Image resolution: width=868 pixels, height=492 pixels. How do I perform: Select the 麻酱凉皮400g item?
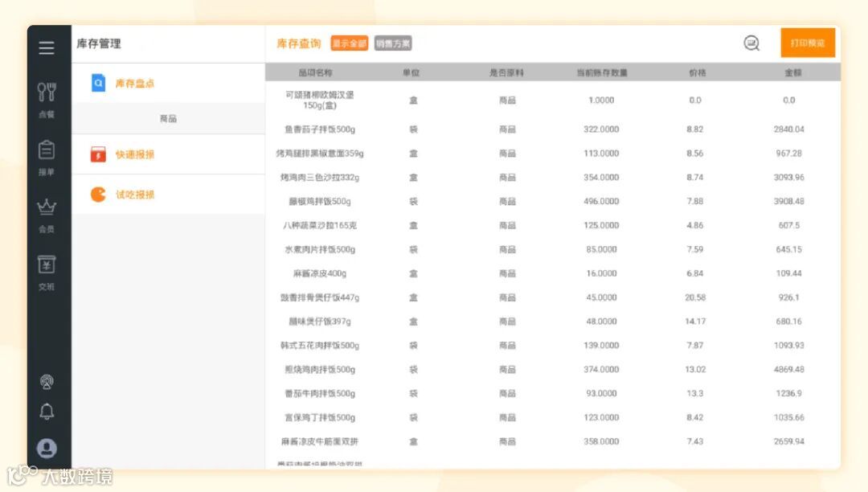click(319, 273)
